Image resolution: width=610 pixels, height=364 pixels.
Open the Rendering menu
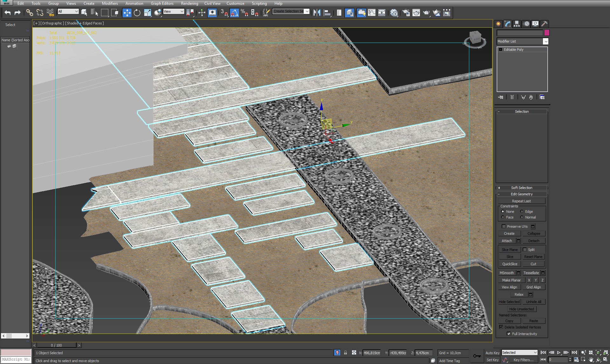189,3
